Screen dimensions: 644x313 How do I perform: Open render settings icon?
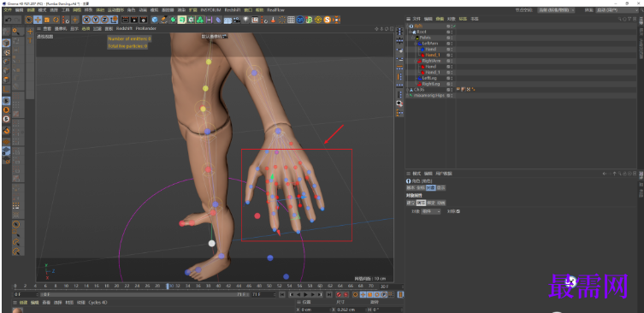coord(144,20)
